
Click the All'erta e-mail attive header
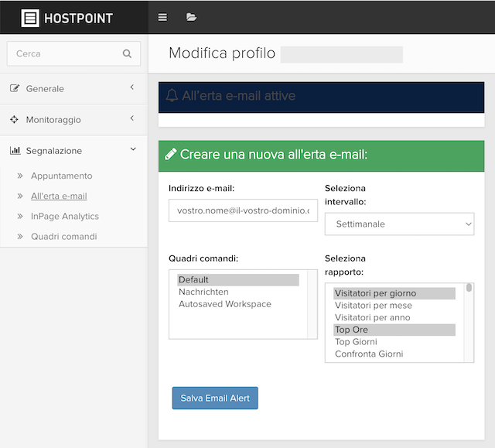click(322, 97)
